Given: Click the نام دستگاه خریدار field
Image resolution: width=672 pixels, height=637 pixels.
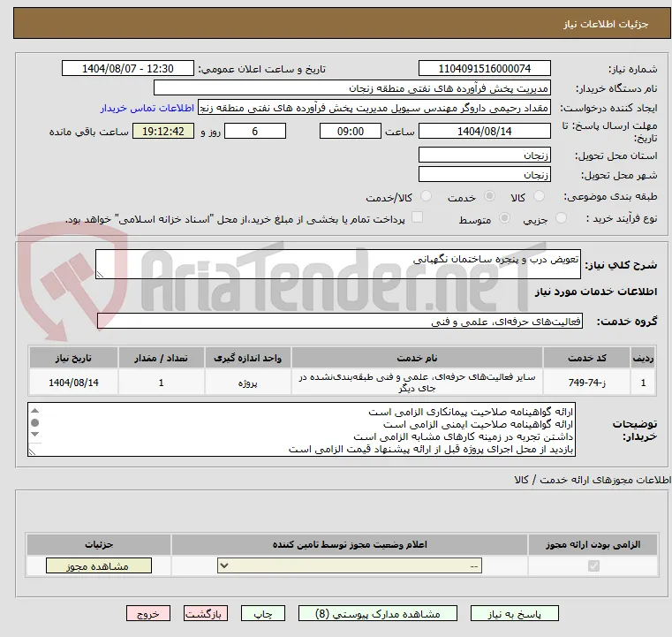Looking at the screenshot, I should [351, 88].
